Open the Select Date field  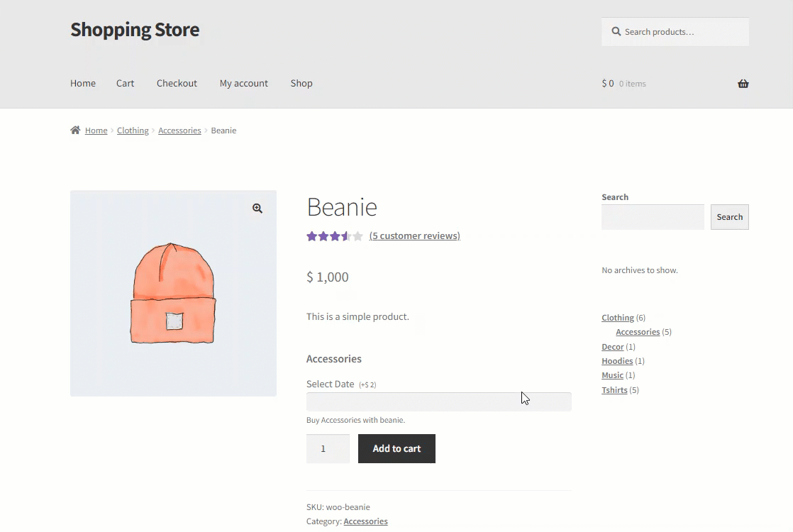tap(439, 401)
